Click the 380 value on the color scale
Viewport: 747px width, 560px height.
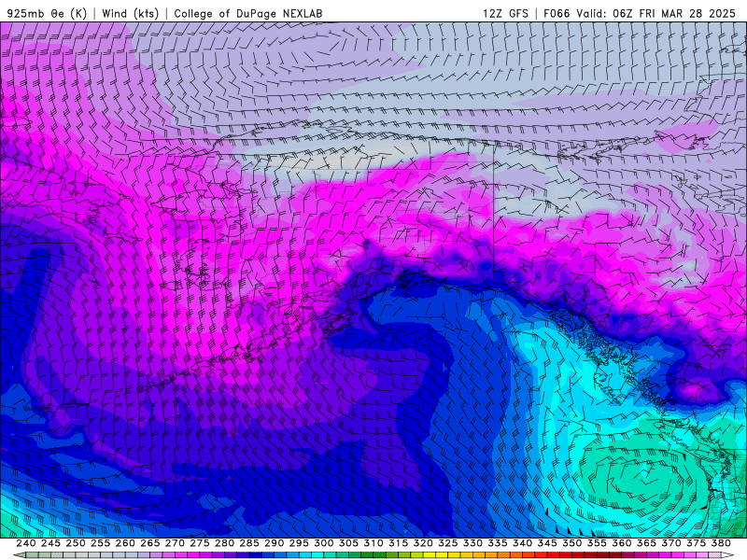[720, 543]
